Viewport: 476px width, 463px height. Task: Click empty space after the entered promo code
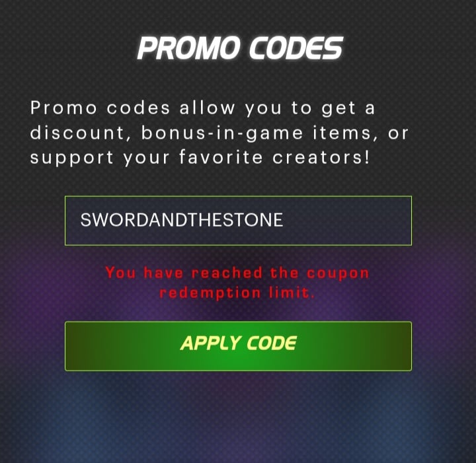346,221
